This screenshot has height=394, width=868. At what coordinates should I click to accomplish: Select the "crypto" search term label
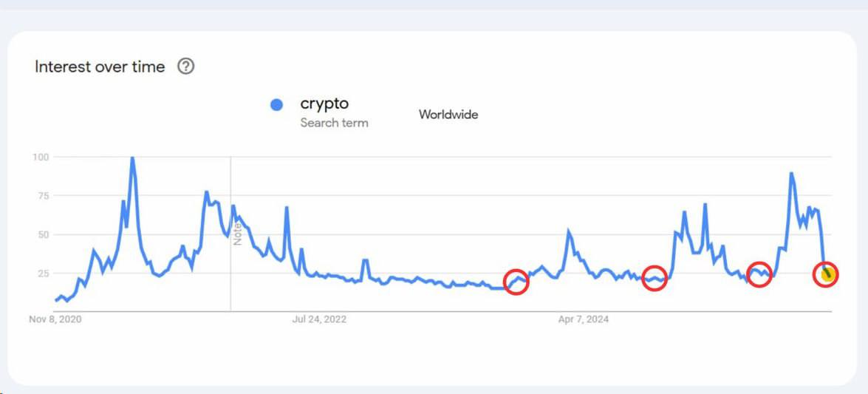(x=324, y=103)
